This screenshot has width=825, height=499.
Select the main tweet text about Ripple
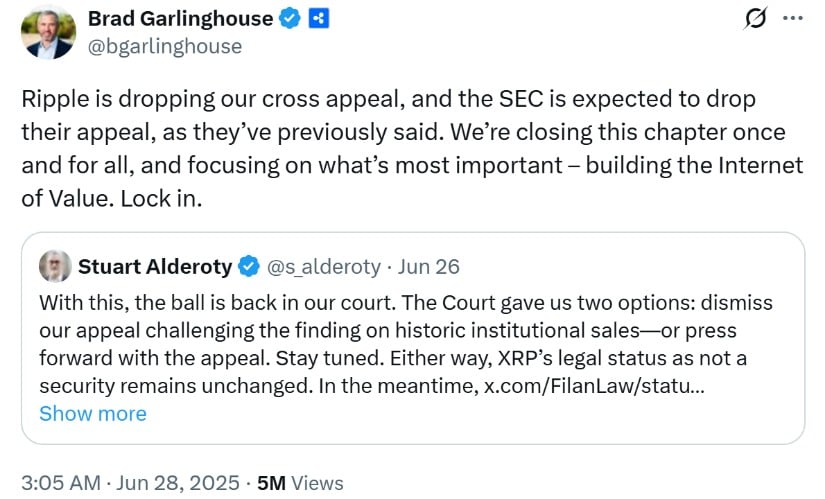[412, 148]
